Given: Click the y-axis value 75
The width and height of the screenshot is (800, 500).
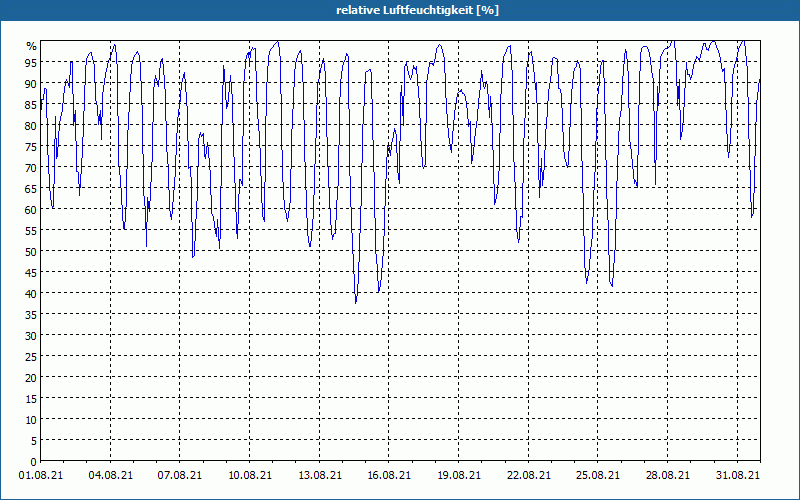Looking at the screenshot, I should click(x=31, y=147).
